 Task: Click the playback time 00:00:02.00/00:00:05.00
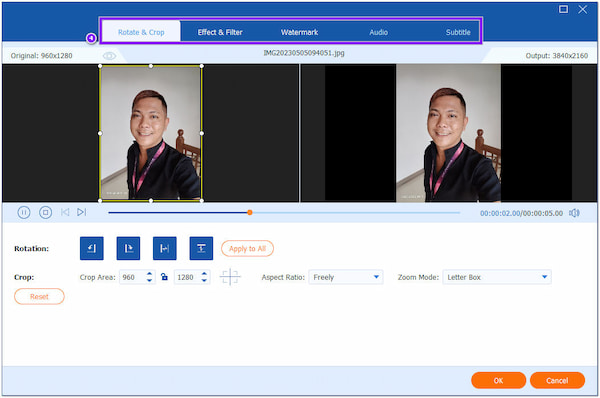pos(521,213)
